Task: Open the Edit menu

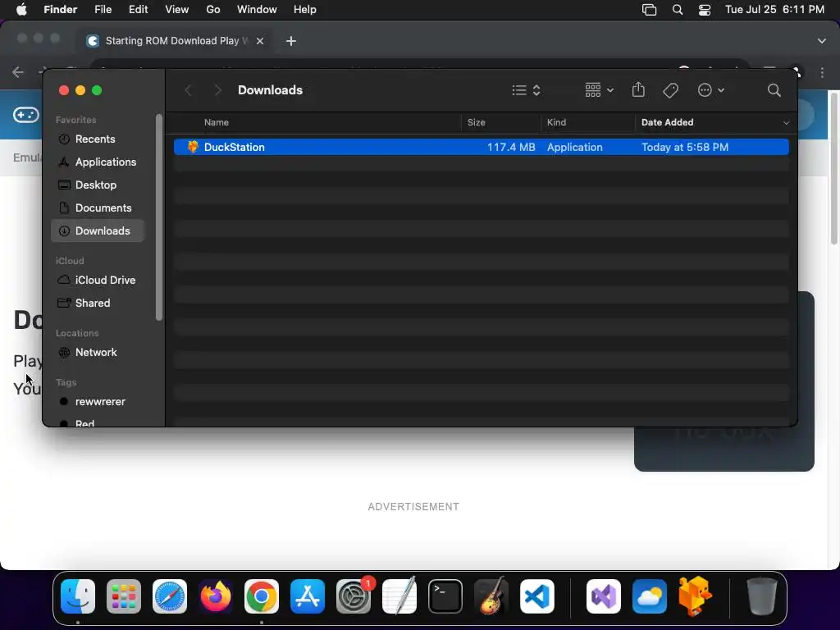Action: point(138,10)
